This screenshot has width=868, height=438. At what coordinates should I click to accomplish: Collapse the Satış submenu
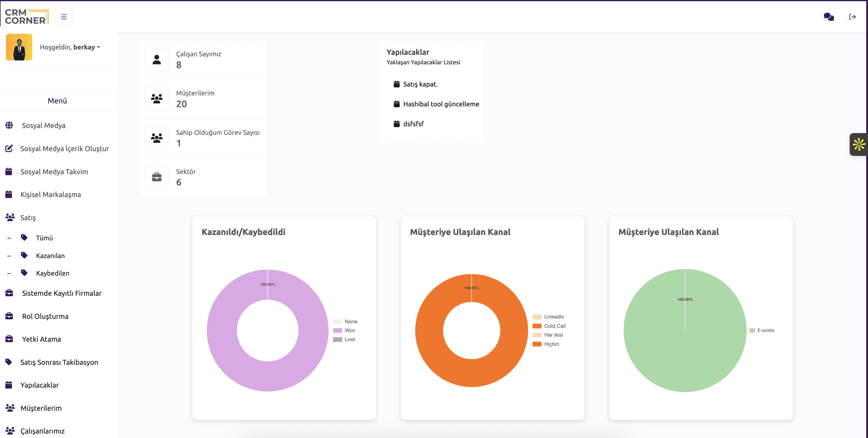pyautogui.click(x=28, y=218)
